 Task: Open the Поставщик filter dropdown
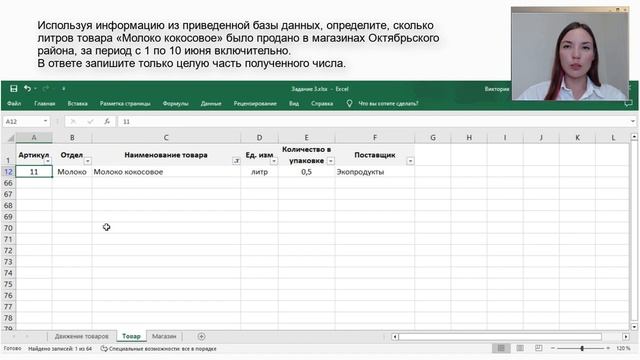(410, 161)
